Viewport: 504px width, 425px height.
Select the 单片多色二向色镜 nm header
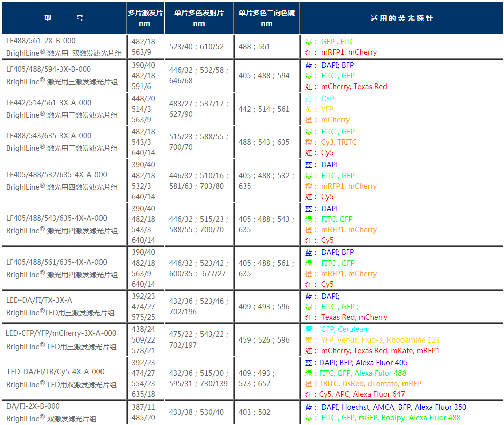[267, 18]
